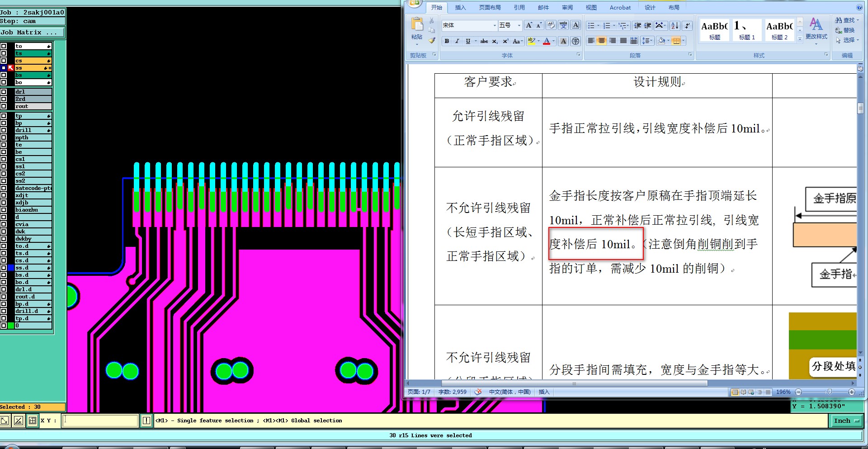Viewport: 868px width, 449px height.
Task: Align text right in Word
Action: tap(613, 41)
